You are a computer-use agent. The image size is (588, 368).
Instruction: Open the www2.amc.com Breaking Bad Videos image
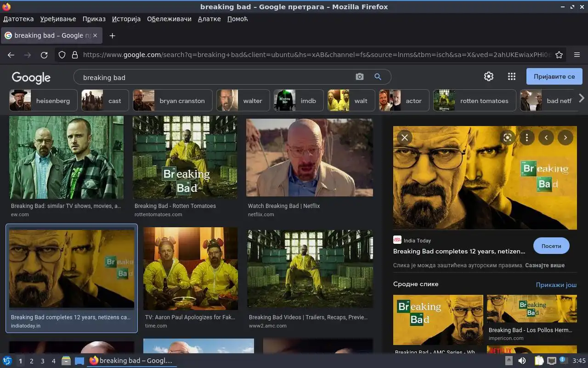[310, 269]
